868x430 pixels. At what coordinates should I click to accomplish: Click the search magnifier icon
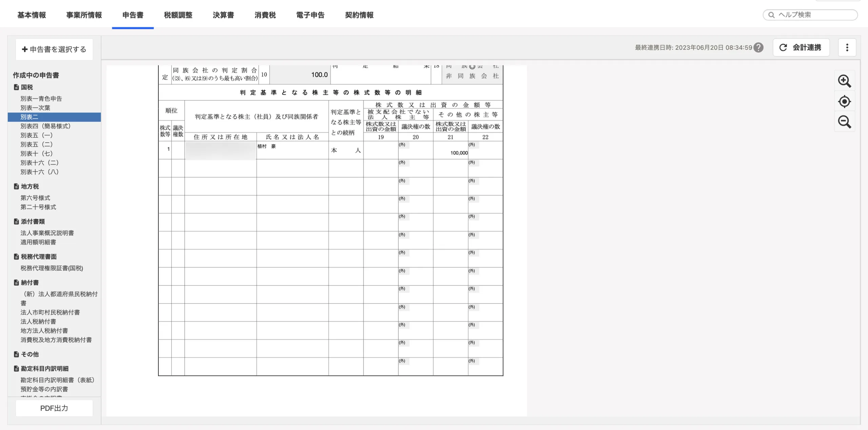[771, 15]
